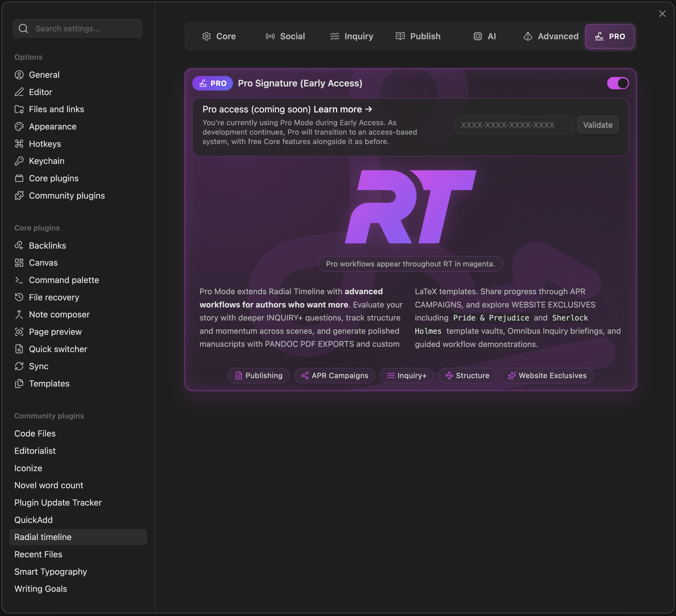Click the Editor pencil icon
The width and height of the screenshot is (676, 616).
pos(19,92)
